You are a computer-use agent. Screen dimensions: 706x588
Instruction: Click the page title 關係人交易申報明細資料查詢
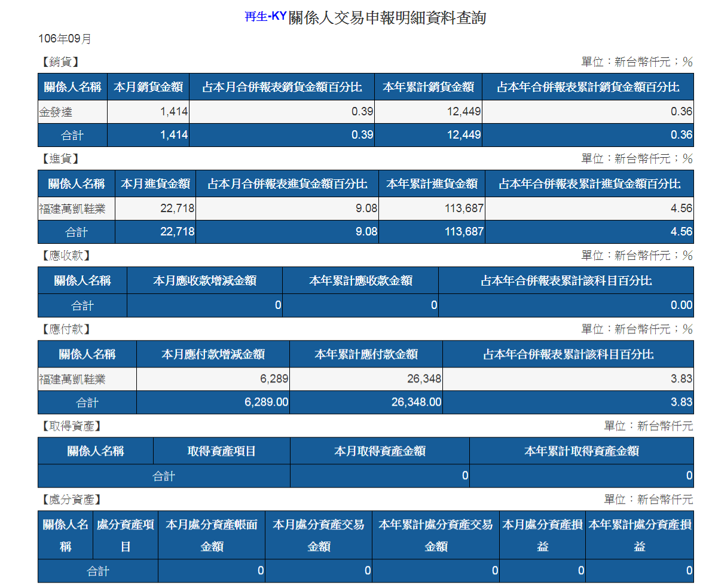point(387,17)
